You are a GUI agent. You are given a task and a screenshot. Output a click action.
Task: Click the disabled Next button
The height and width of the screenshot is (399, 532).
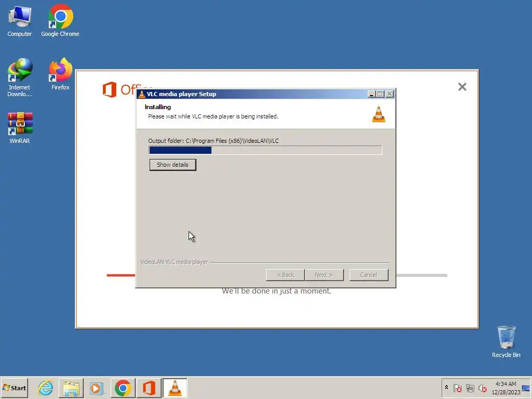[x=324, y=275]
